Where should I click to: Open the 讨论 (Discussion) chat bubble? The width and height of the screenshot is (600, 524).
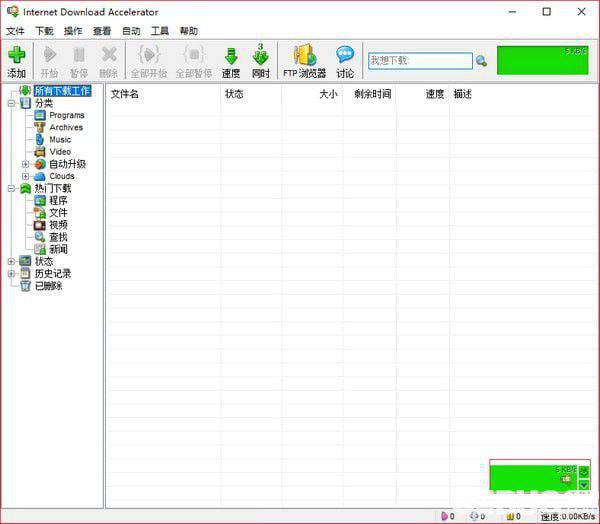click(x=345, y=61)
